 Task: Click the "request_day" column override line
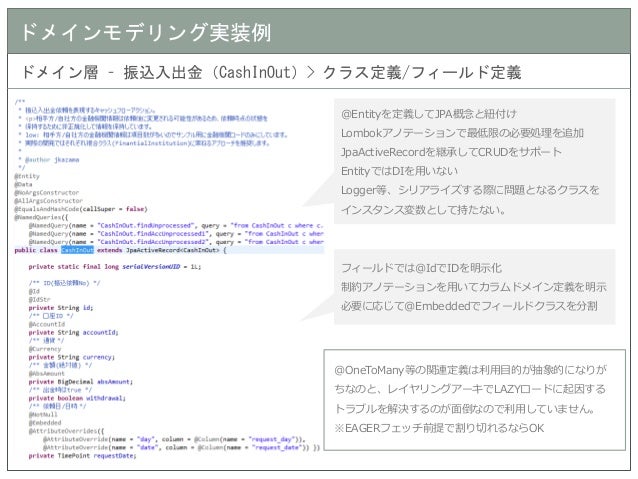(x=174, y=439)
